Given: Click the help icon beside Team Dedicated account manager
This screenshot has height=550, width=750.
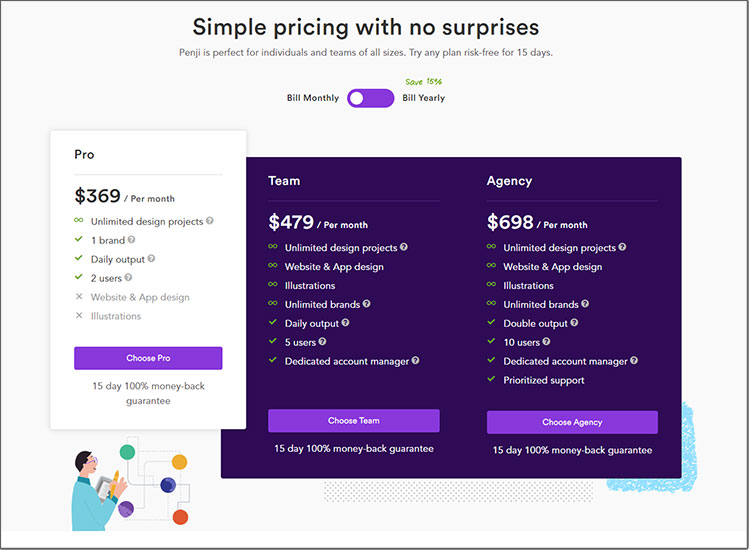Looking at the screenshot, I should 415,361.
